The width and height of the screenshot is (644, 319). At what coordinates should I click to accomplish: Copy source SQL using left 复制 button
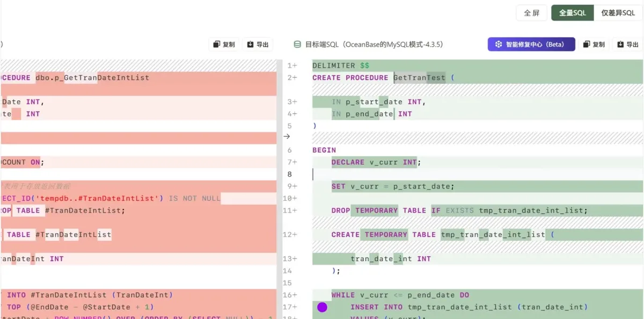pos(224,45)
